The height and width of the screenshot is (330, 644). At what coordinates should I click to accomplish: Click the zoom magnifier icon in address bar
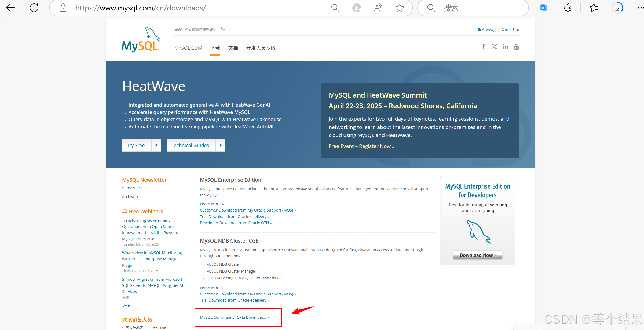coord(335,8)
